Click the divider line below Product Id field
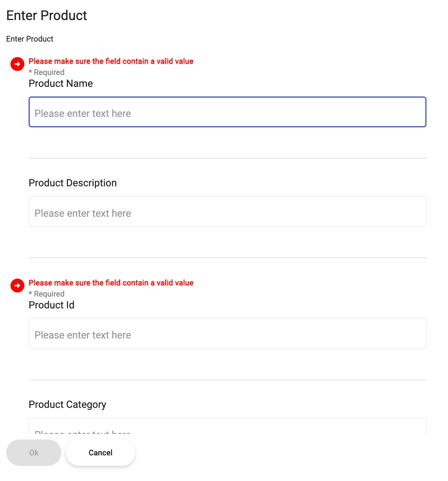 (227, 380)
